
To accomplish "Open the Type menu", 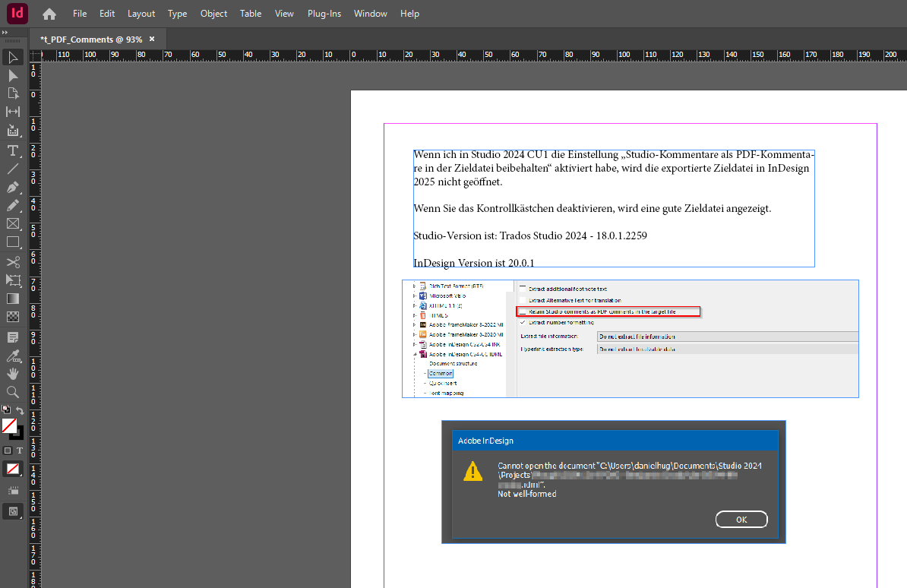I will click(177, 14).
